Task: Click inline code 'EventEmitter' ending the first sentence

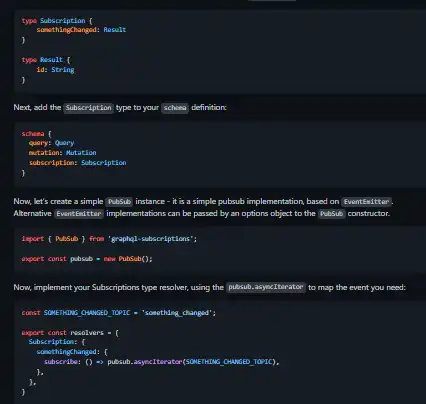Action: coord(366,202)
